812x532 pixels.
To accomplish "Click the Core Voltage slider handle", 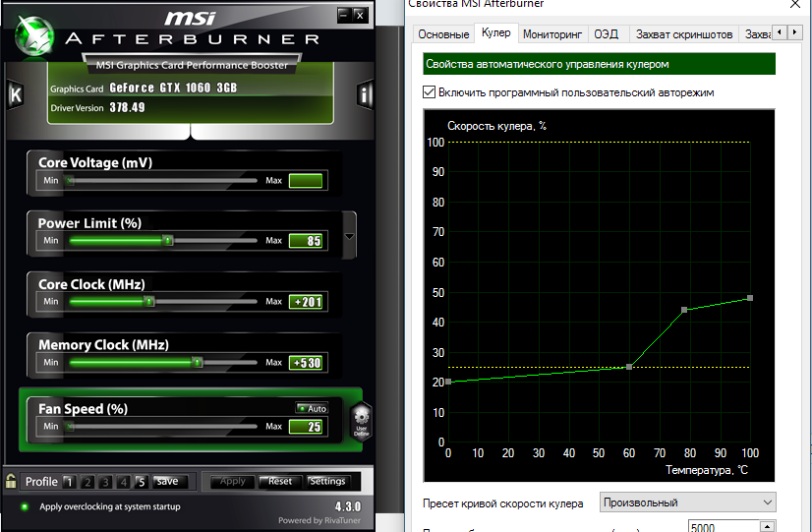I will click(x=70, y=180).
